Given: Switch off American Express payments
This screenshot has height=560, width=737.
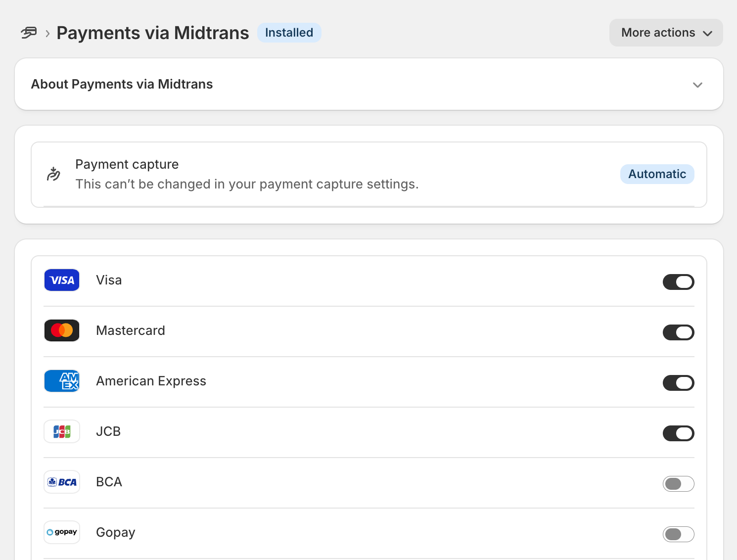Looking at the screenshot, I should coord(678,383).
